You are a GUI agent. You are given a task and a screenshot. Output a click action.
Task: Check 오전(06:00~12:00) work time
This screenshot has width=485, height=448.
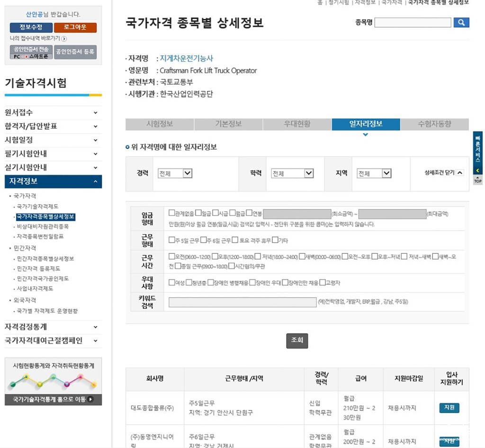(x=171, y=256)
